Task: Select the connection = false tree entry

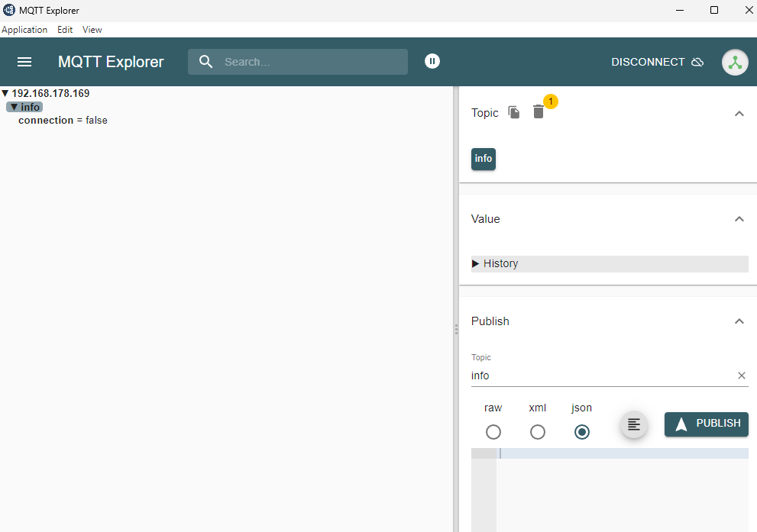Action: [63, 120]
